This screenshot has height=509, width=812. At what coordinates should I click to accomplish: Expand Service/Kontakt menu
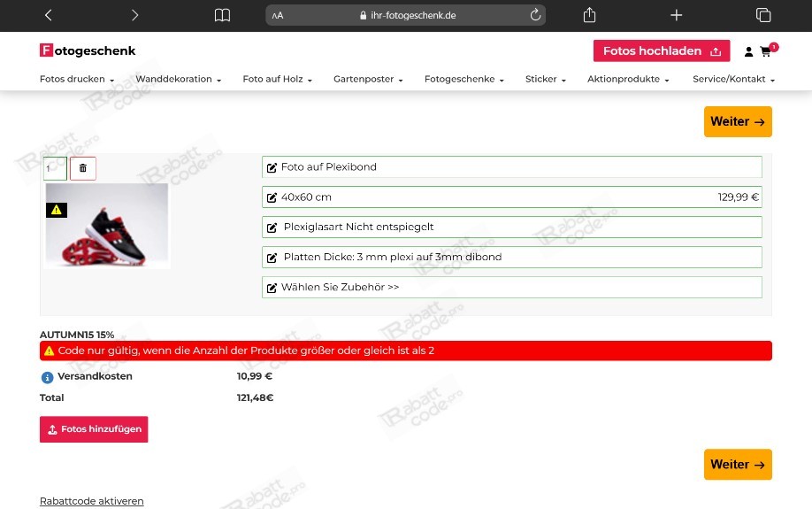click(x=734, y=80)
